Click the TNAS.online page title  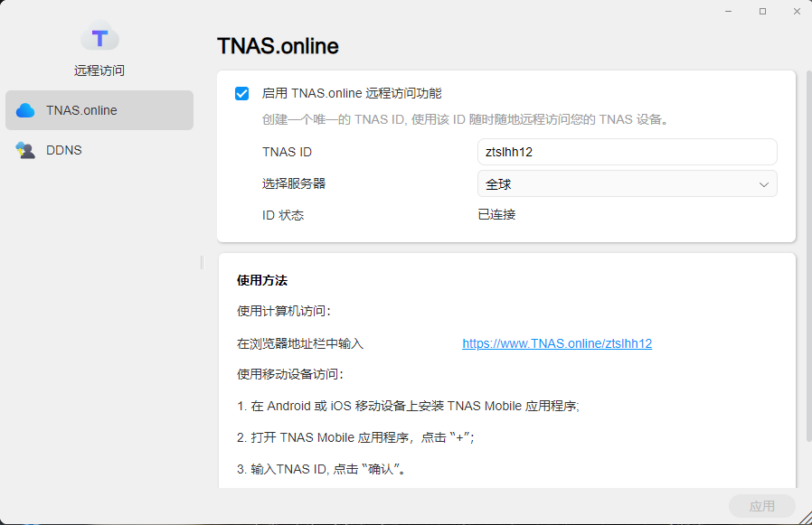278,46
